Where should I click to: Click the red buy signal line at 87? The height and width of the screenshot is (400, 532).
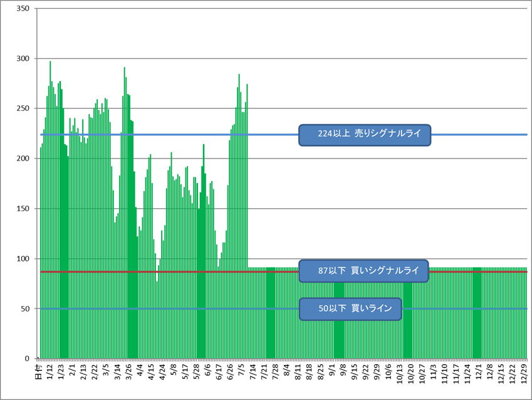point(476,271)
